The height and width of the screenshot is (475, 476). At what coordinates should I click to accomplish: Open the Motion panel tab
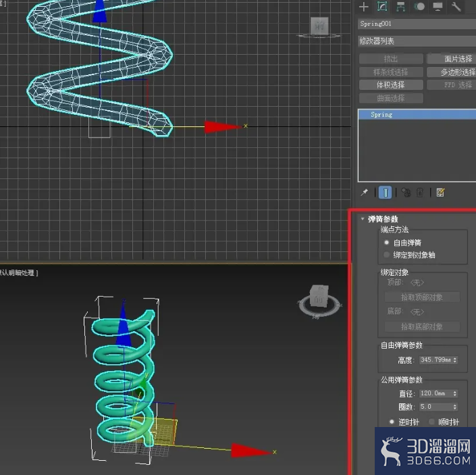coord(419,6)
